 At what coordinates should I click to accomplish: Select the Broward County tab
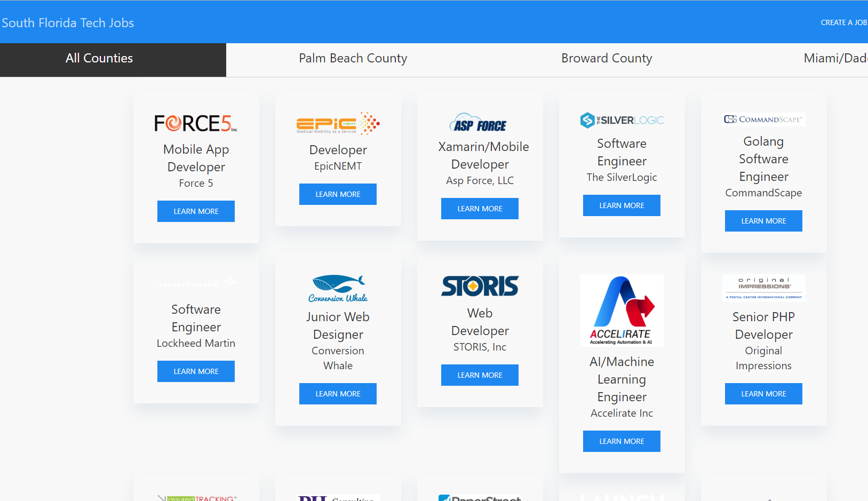pos(607,58)
